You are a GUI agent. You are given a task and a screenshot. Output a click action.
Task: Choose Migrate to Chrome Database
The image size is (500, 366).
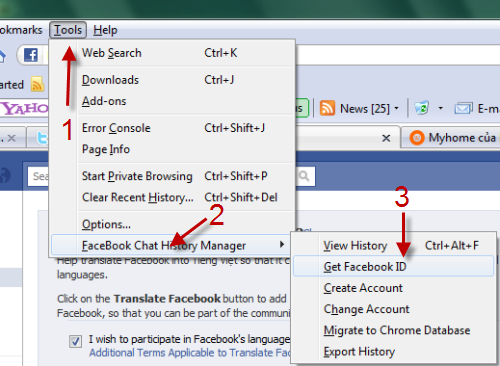pyautogui.click(x=393, y=330)
